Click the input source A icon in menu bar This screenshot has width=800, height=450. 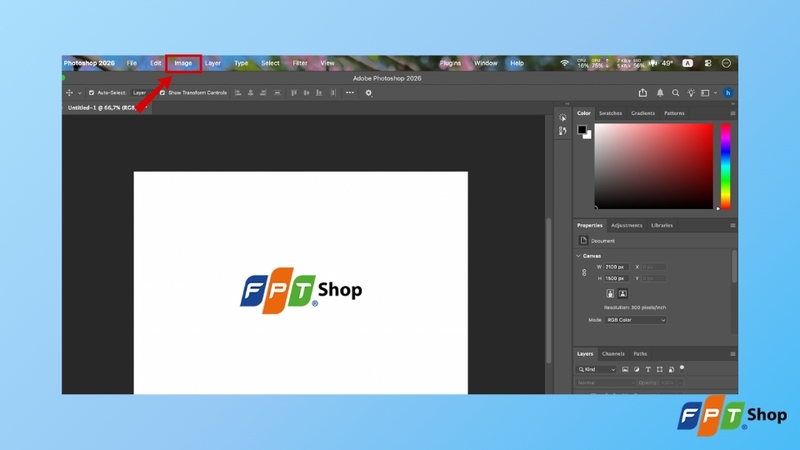[x=688, y=63]
